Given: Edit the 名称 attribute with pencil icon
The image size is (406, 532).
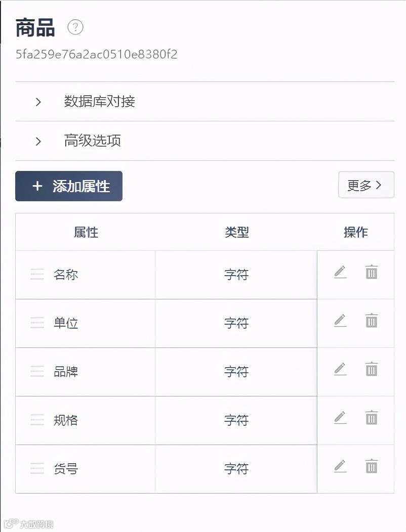Looking at the screenshot, I should pyautogui.click(x=340, y=272).
